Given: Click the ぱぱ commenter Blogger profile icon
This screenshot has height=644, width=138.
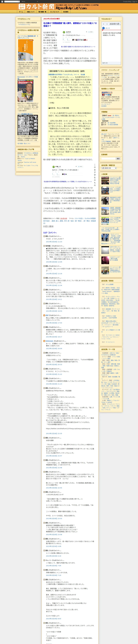Looking at the screenshot, I should point(44,315).
